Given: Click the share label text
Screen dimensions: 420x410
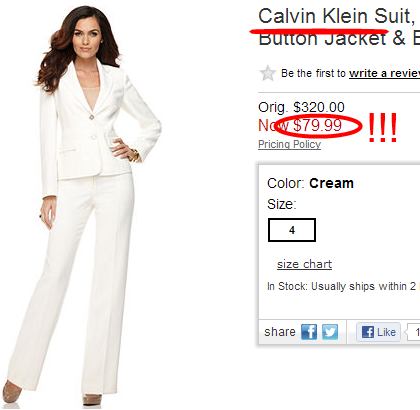Looking at the screenshot, I should point(280,332).
